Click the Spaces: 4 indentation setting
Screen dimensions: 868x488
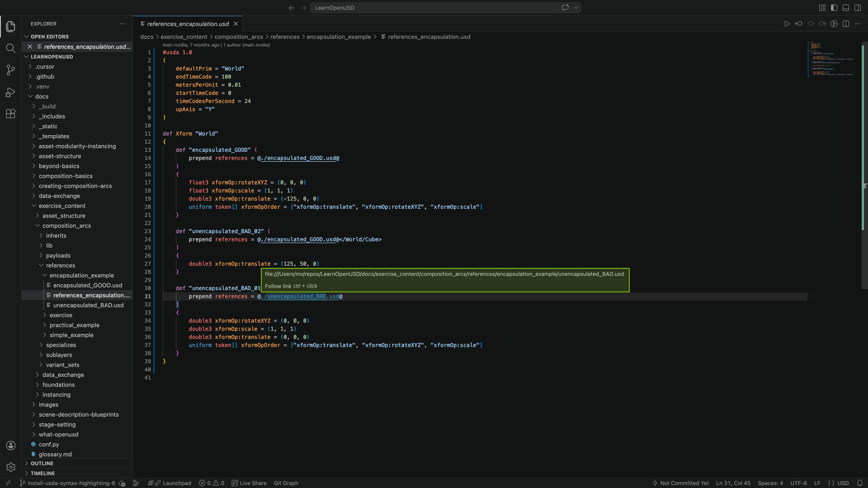(x=770, y=483)
